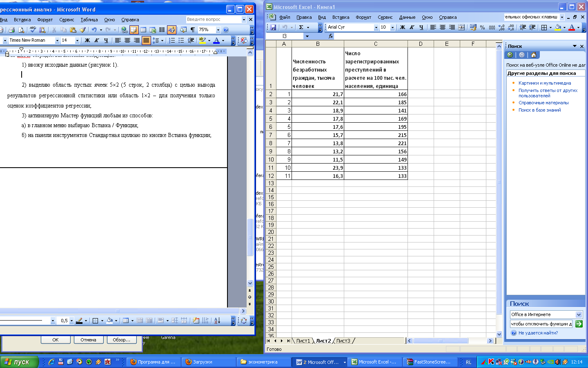Apply percent style in Excel
The image size is (588, 368).
[x=483, y=27]
